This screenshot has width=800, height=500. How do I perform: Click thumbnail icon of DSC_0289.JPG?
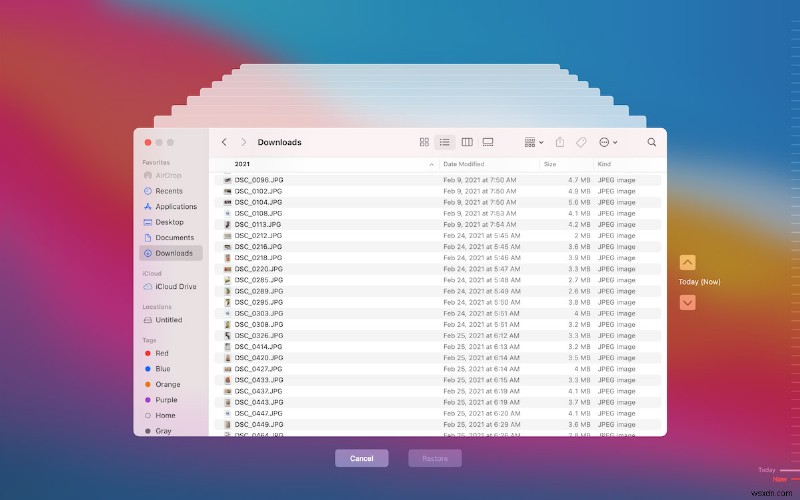click(x=228, y=291)
